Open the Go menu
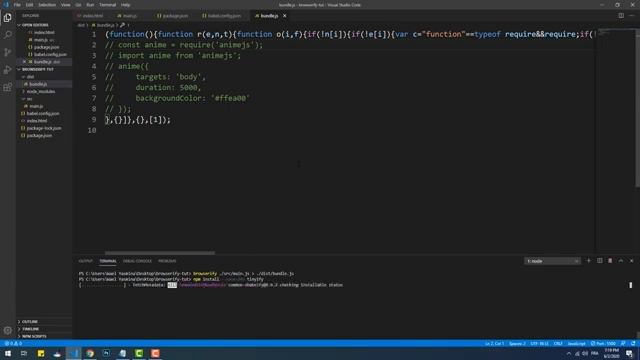The height and width of the screenshot is (360, 640). point(78,5)
